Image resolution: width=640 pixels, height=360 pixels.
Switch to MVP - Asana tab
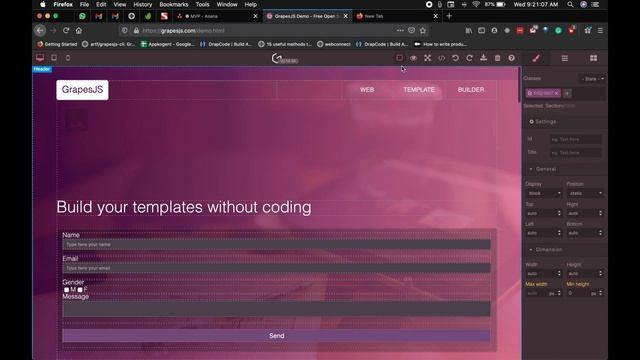coord(218,16)
